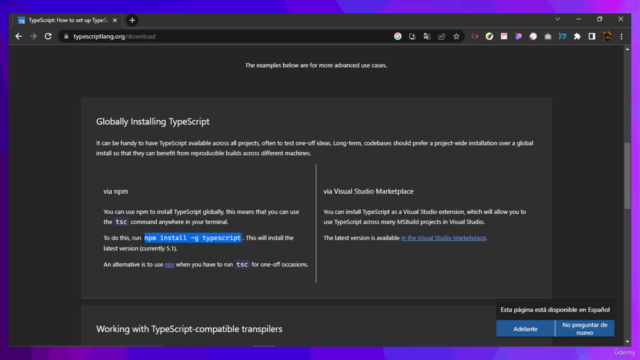Click the install app icon in address bar
This screenshot has height=360, width=640.
point(412,36)
